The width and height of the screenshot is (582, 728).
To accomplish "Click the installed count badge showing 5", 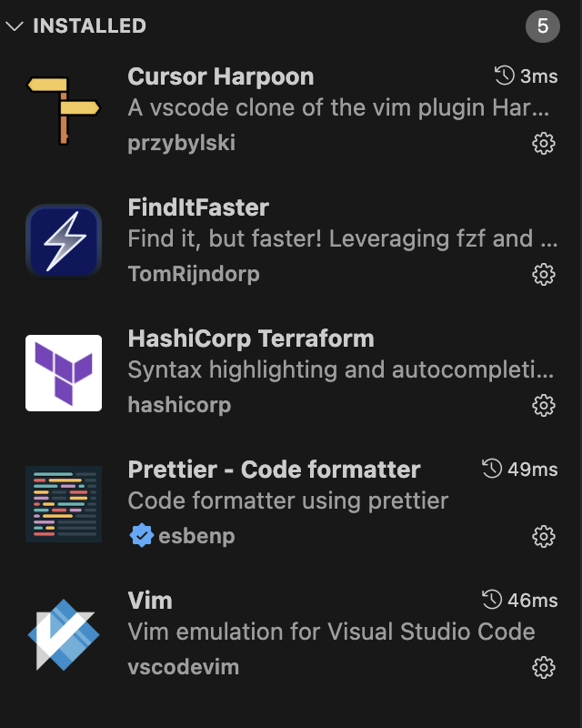I will pos(543,26).
